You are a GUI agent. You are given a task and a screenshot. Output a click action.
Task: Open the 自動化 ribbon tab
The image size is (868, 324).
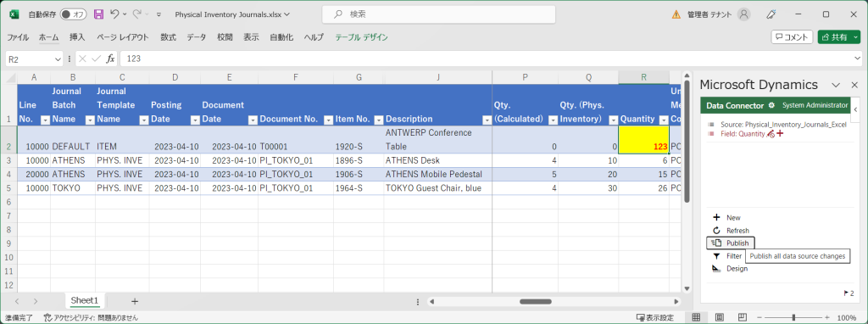(x=281, y=37)
